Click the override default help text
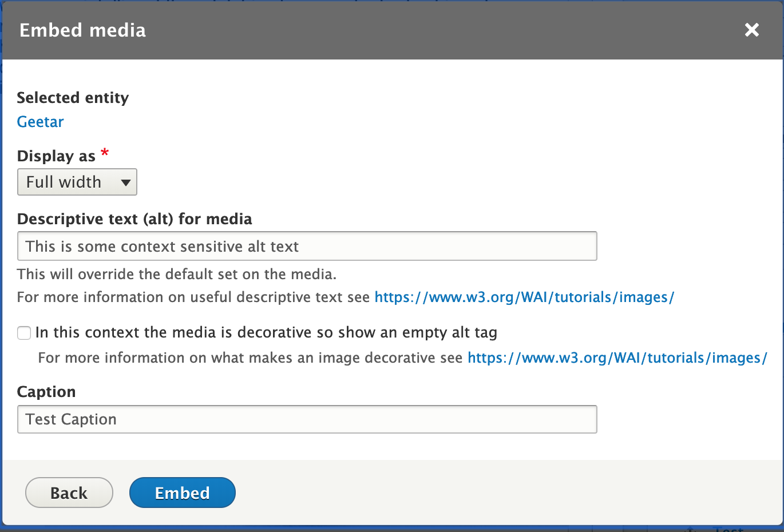Image resolution: width=784 pixels, height=532 pixels. point(176,275)
